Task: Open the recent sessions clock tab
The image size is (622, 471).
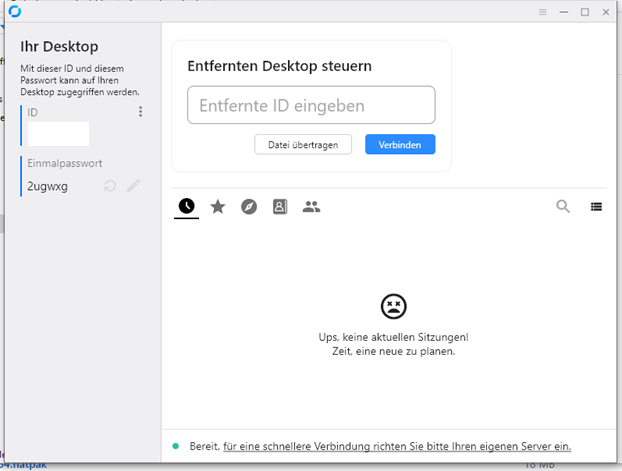Action: pos(186,206)
